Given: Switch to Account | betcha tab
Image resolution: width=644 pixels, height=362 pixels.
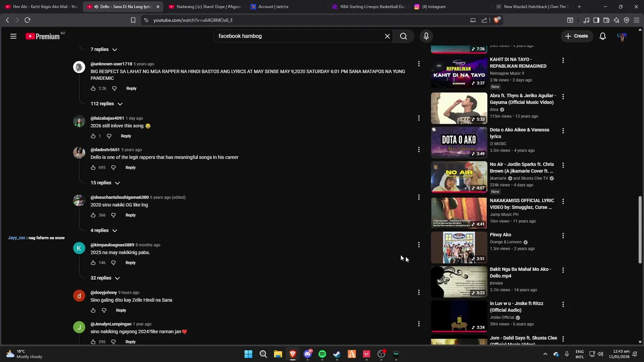Looking at the screenshot, I should (x=287, y=7).
